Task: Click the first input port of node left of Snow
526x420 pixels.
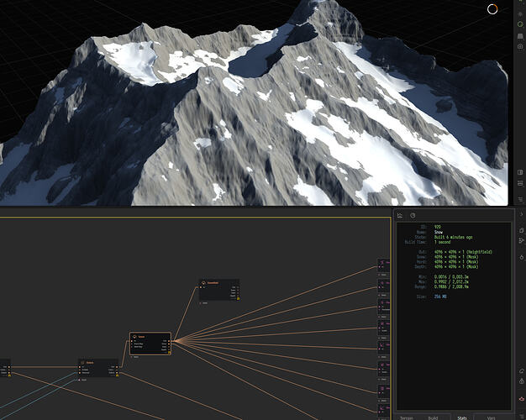Action: coord(80,367)
